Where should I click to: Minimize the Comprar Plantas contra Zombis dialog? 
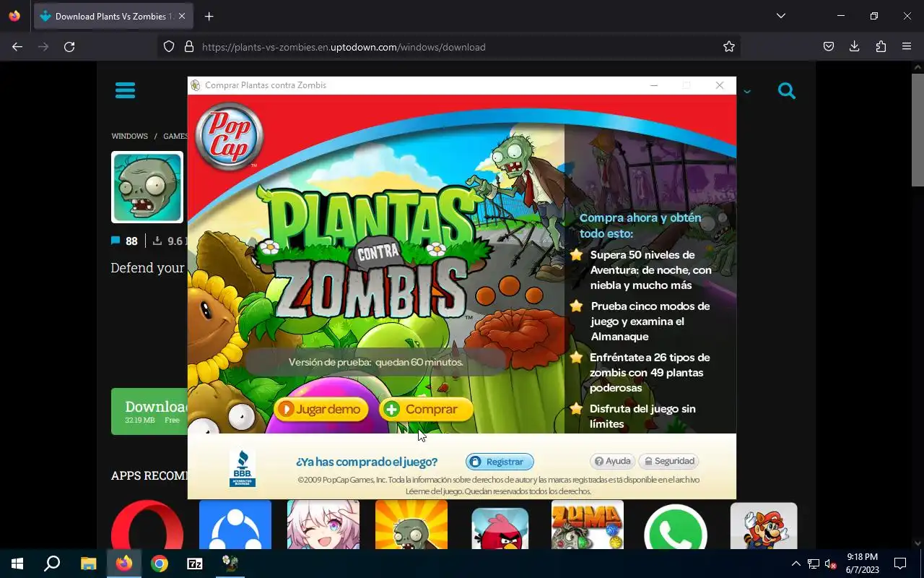654,85
